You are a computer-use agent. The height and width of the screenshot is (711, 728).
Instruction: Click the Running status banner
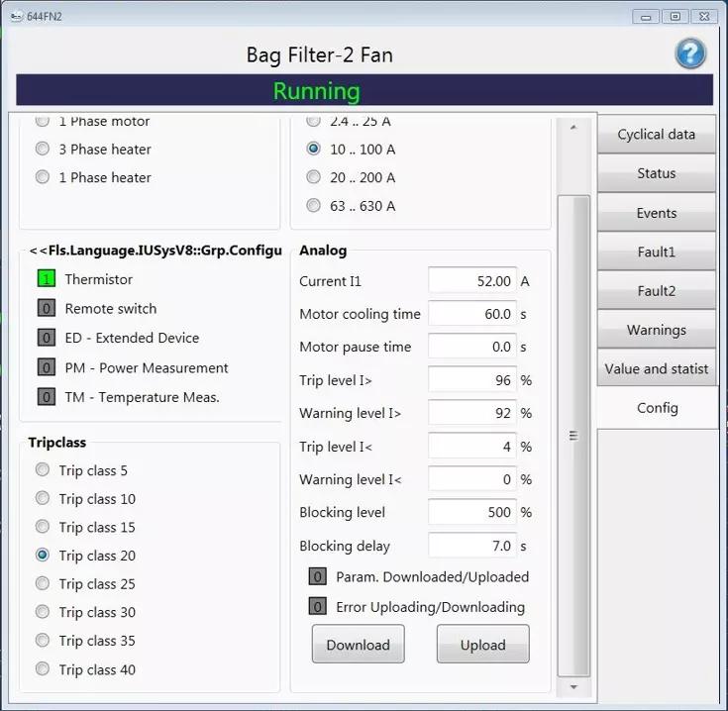364,90
